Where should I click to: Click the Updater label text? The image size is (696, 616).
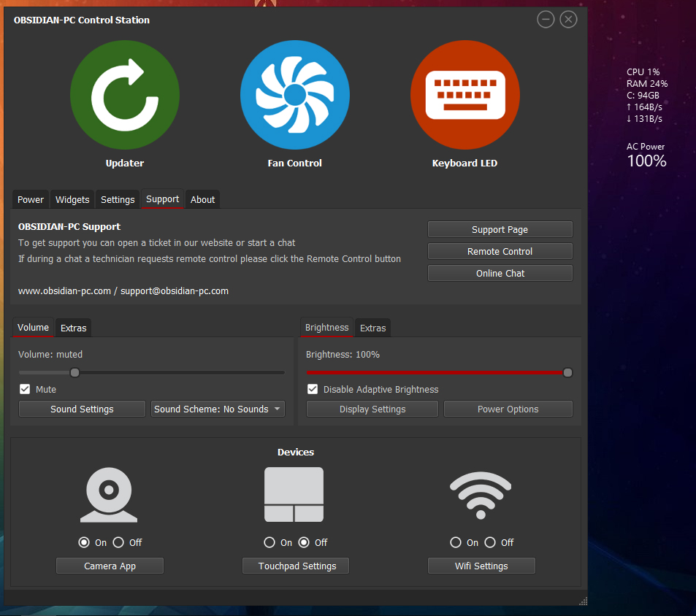125,163
